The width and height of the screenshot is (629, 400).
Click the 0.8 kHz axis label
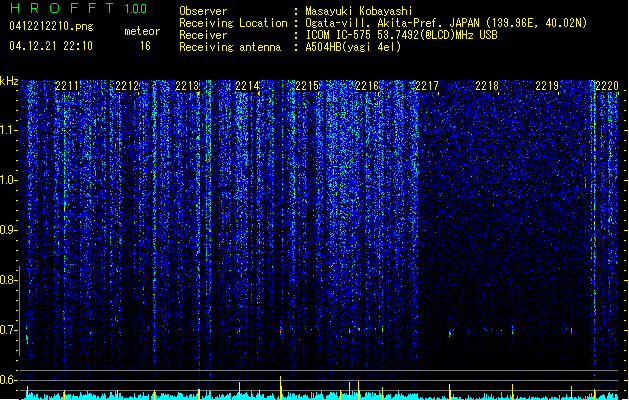pos(9,280)
